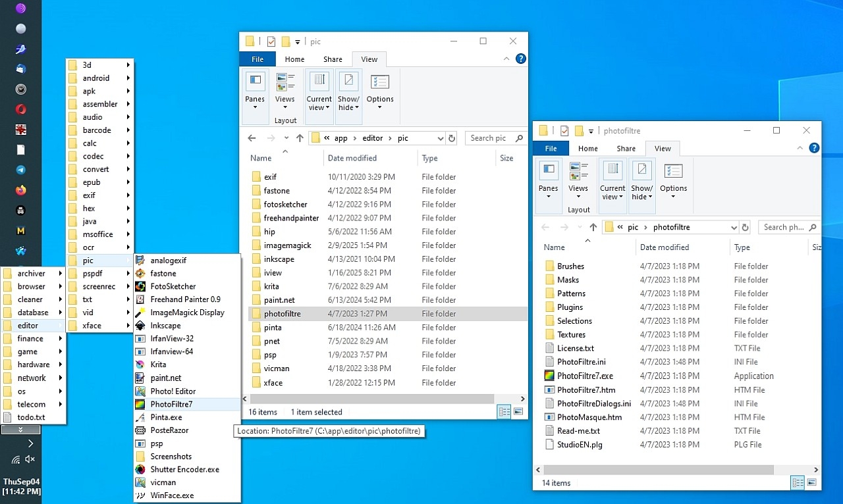Screen dimensions: 843x504
Task: Open the psp entry in the submenu
Action: click(187, 443)
